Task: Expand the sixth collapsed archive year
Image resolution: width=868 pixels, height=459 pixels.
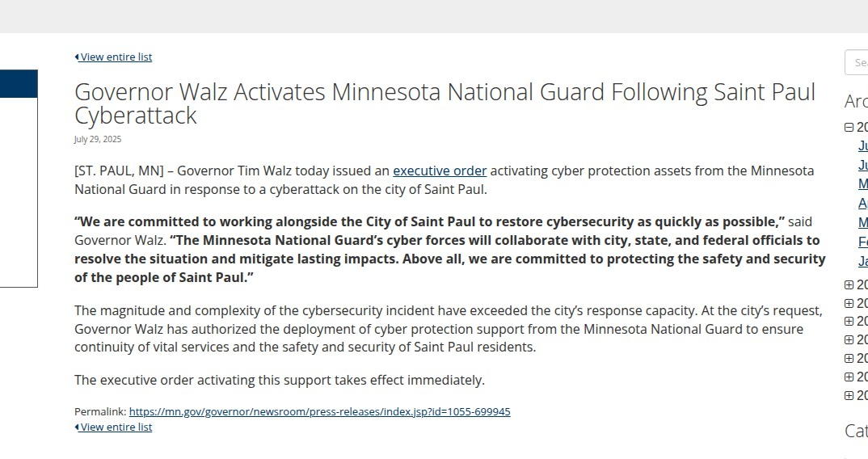Action: click(x=849, y=377)
